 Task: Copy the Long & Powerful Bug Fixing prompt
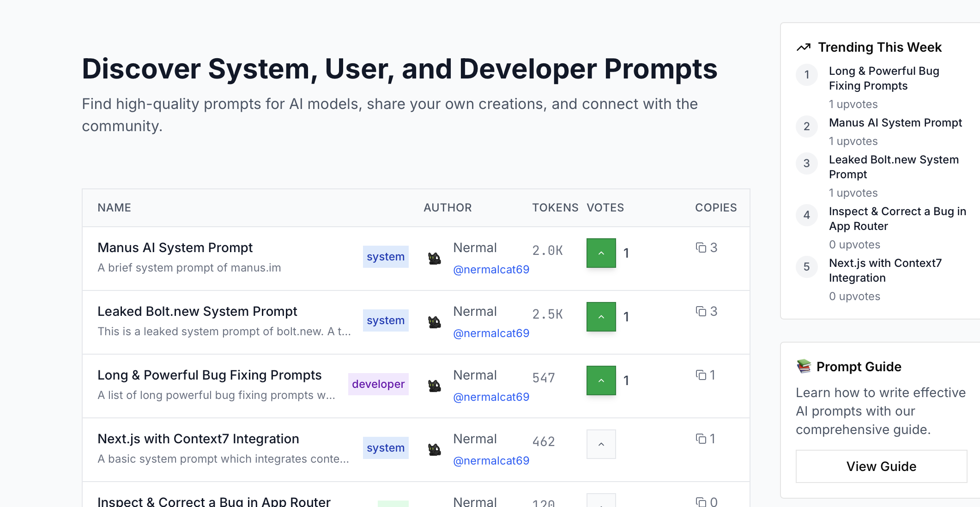click(x=701, y=375)
